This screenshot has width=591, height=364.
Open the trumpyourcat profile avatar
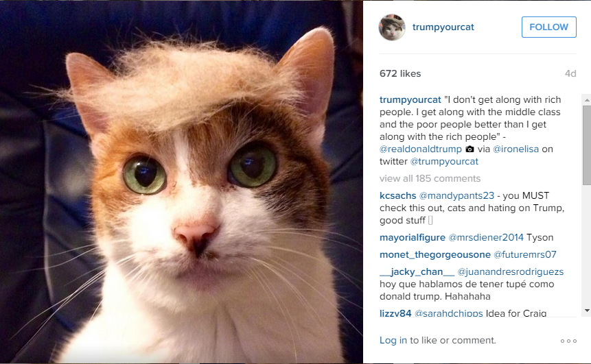[392, 27]
